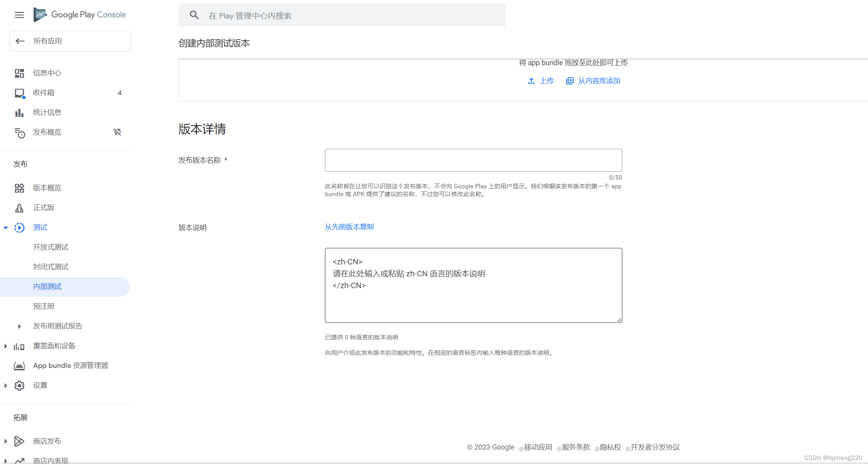Image resolution: width=868 pixels, height=465 pixels.
Task: Click the 正式版 release icon
Action: tap(19, 208)
